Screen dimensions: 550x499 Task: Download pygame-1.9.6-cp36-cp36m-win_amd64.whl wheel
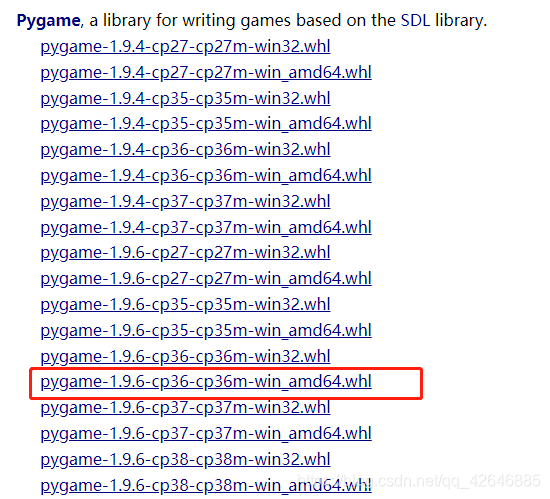pos(206,382)
